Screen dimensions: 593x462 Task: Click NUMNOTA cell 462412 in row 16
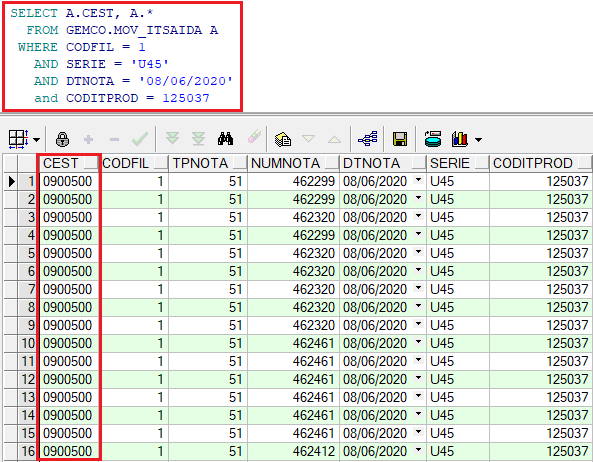[293, 451]
